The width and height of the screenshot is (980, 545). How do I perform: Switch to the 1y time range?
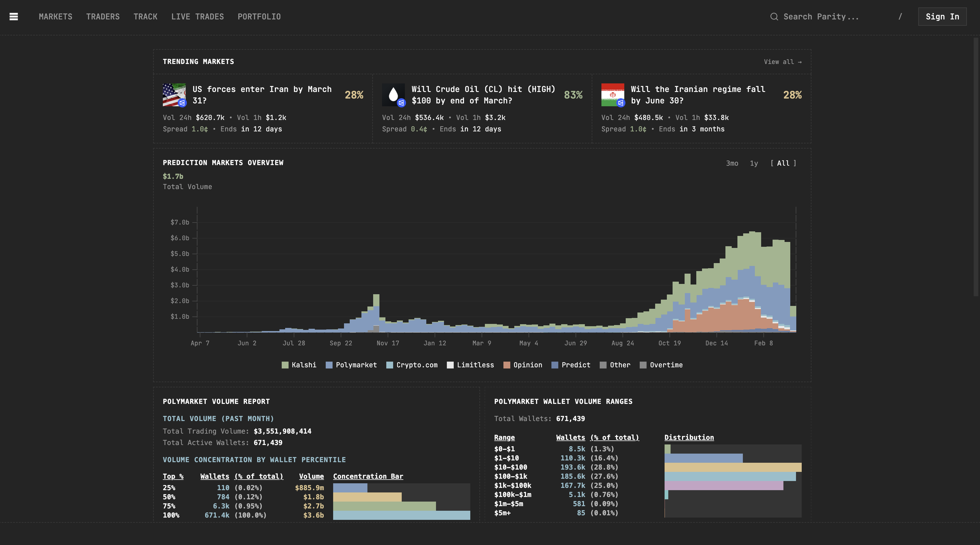[x=754, y=163]
